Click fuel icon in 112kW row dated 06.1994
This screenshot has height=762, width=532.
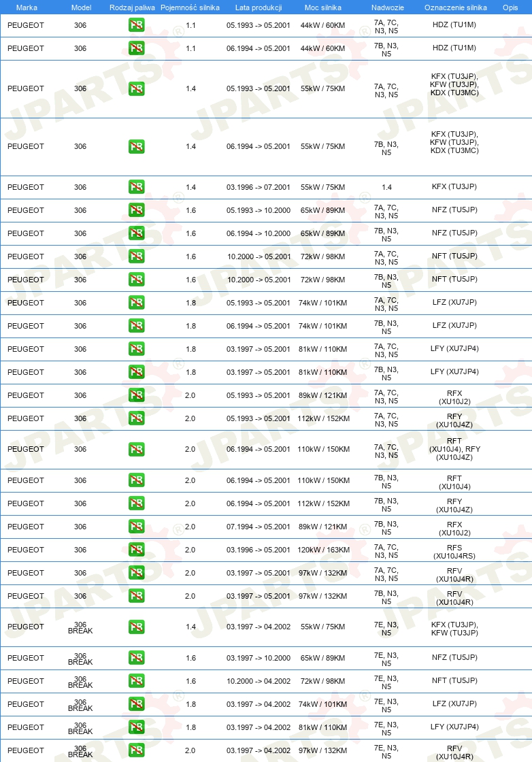coord(137,503)
